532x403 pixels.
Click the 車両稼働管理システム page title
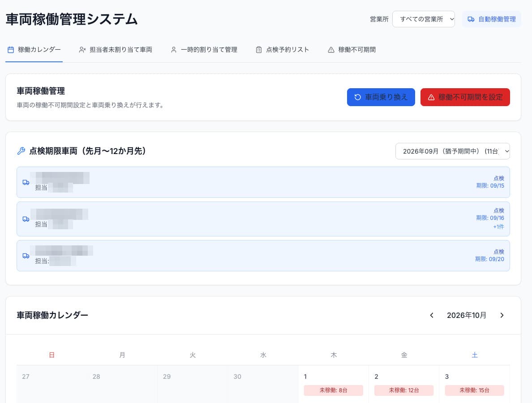pyautogui.click(x=72, y=19)
